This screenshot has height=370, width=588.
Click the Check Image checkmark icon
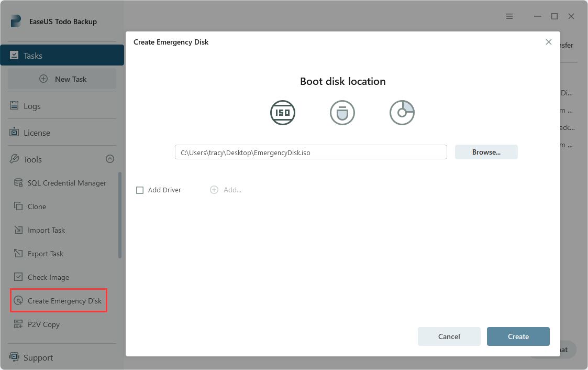(x=18, y=277)
